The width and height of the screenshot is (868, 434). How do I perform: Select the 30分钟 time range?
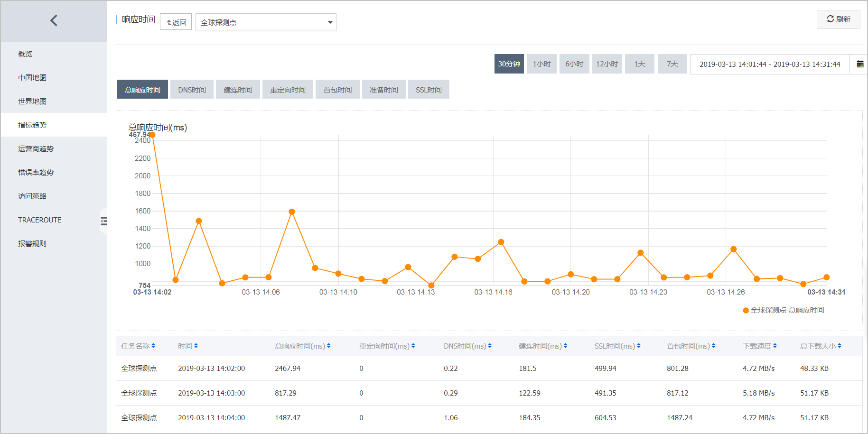[509, 64]
